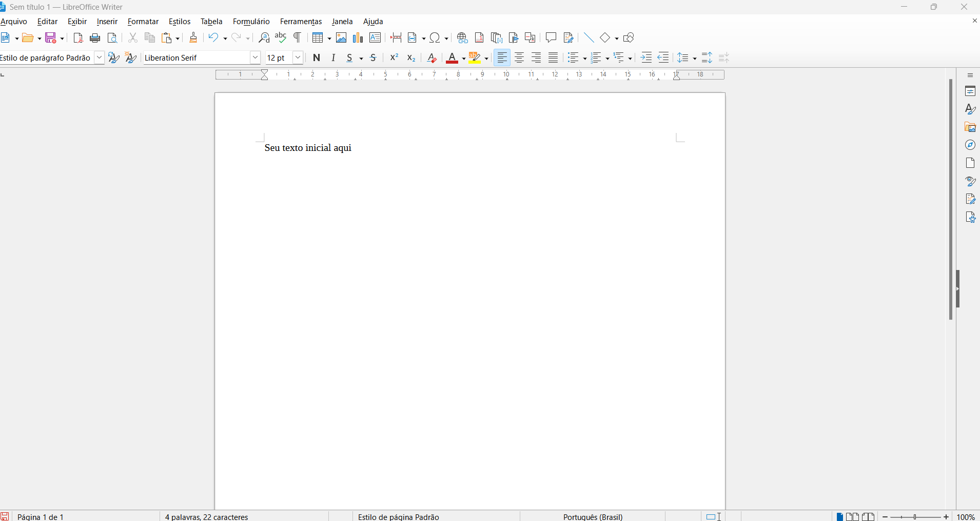The image size is (980, 521).
Task: Click the Print icon
Action: 95,37
